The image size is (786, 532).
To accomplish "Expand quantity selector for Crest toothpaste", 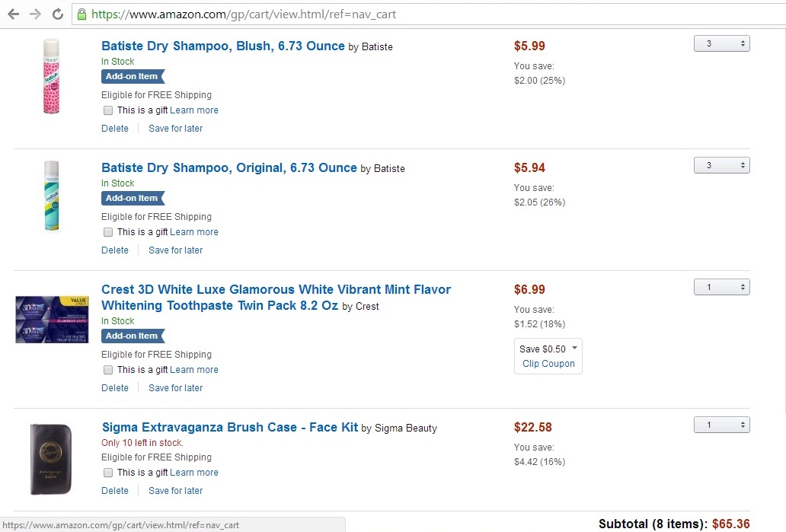I will coord(721,288).
